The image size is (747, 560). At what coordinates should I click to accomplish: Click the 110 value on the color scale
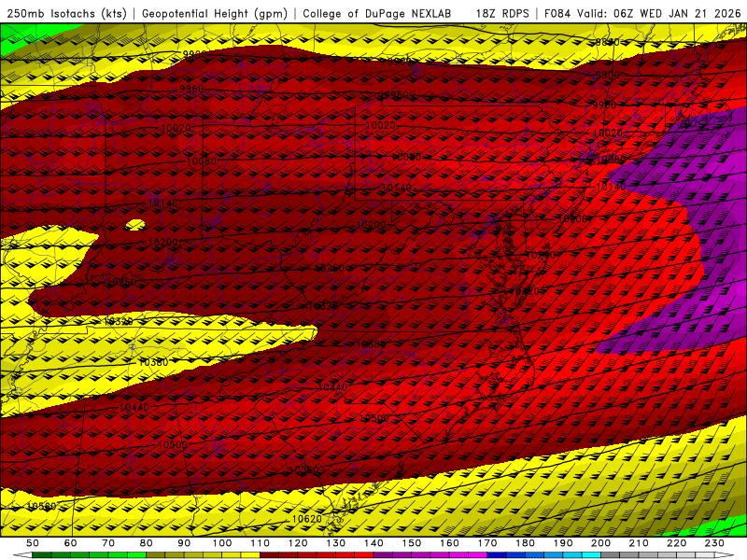point(261,543)
